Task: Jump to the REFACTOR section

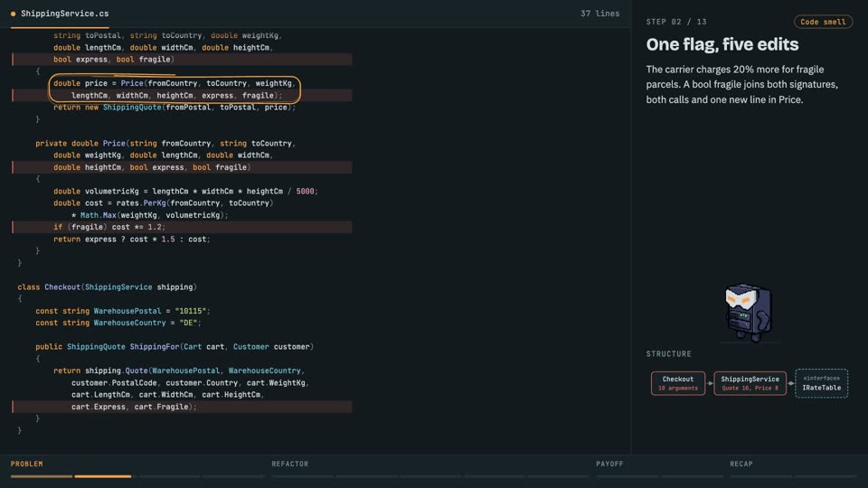Action: point(289,464)
